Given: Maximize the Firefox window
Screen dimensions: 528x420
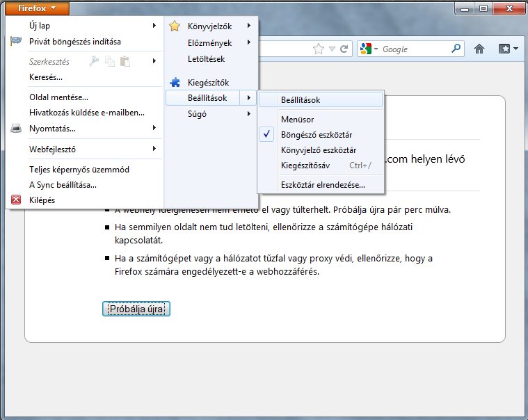Looking at the screenshot, I should (483, 8).
